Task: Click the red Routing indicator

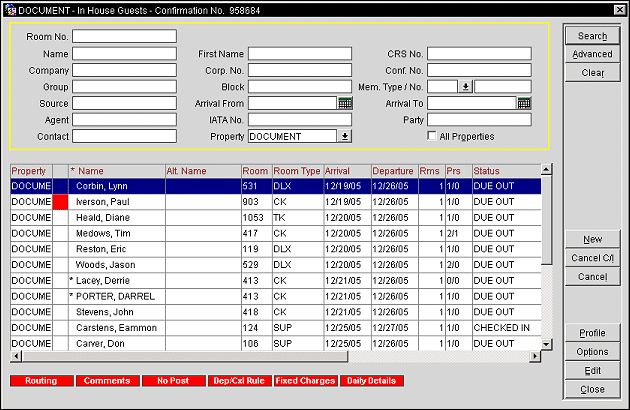Action: pos(41,381)
